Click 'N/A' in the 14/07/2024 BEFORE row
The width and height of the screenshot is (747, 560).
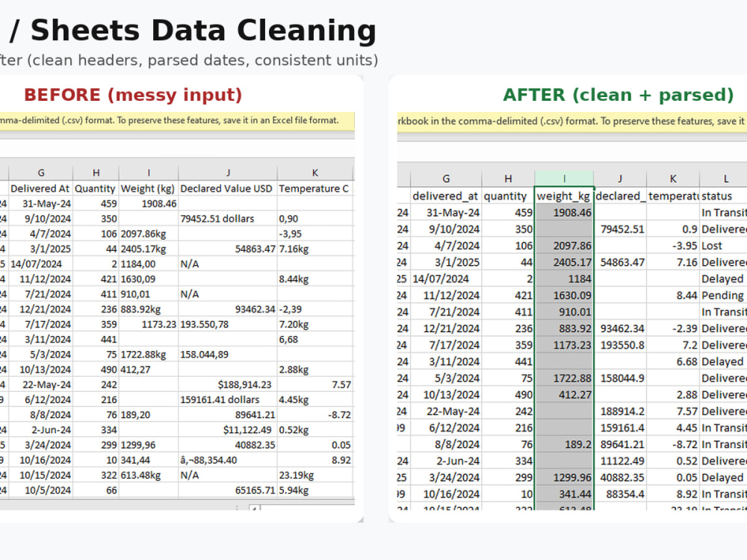[x=228, y=264]
